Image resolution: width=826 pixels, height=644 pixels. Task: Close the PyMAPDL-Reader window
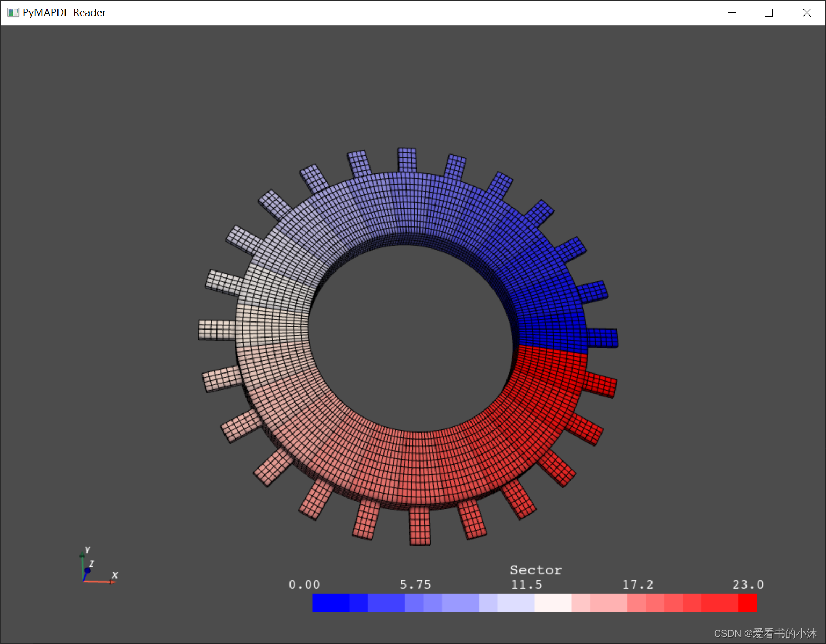point(807,12)
